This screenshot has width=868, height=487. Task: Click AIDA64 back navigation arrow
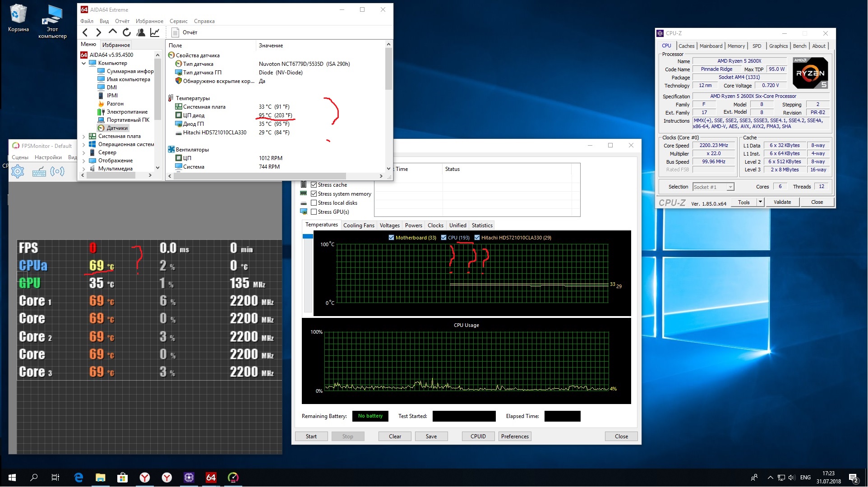(85, 32)
